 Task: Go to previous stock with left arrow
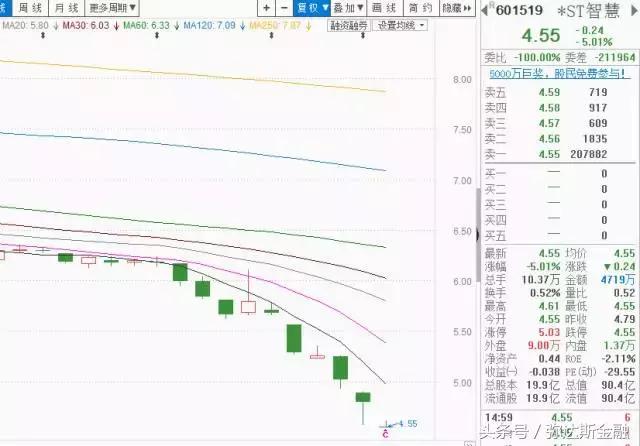(485, 10)
